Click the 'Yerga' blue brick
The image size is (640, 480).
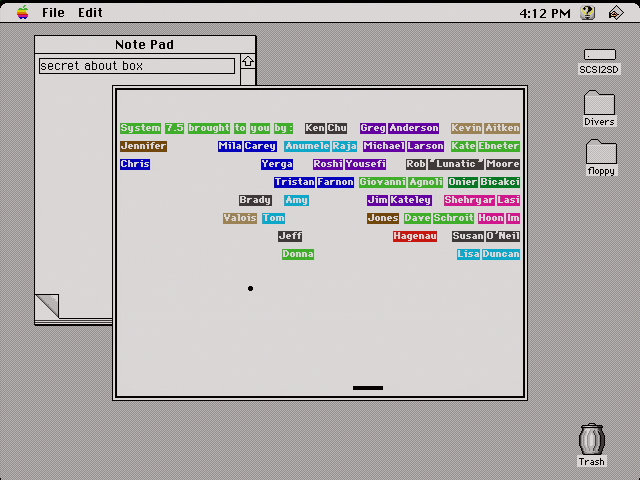[277, 164]
